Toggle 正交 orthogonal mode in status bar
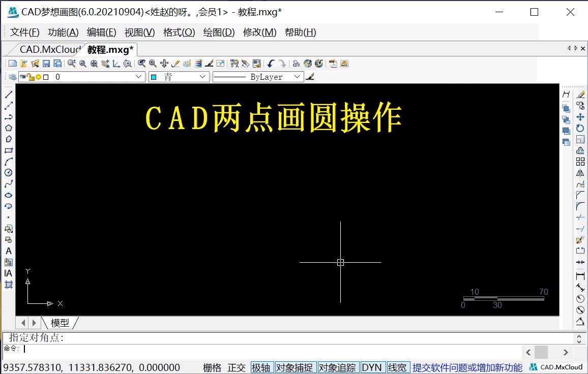588x374 pixels. tap(236, 367)
